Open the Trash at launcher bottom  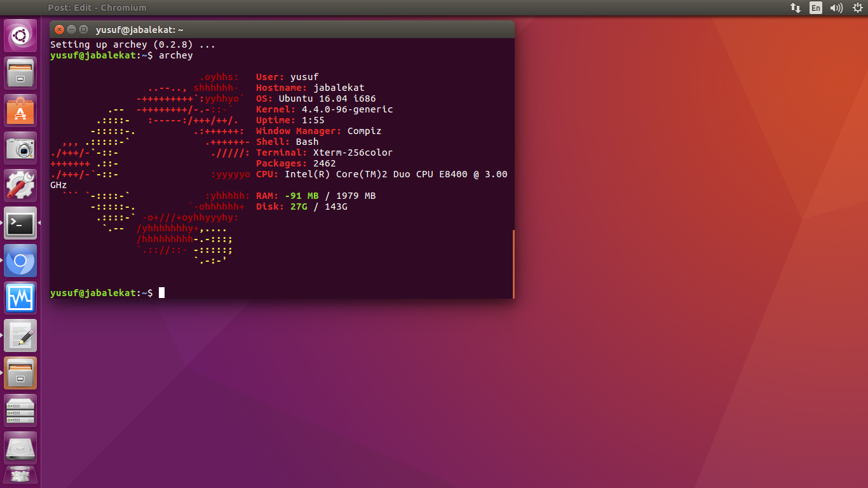click(20, 477)
